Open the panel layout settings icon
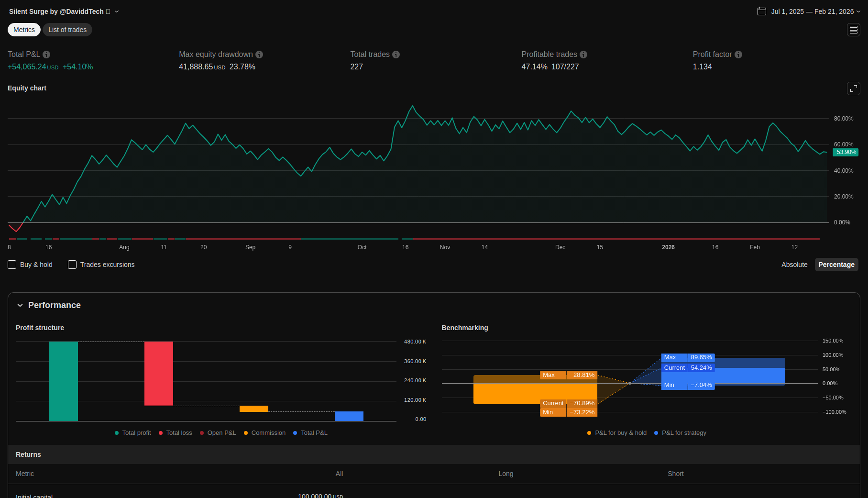Screen dimensions: 868x498 click(853, 30)
